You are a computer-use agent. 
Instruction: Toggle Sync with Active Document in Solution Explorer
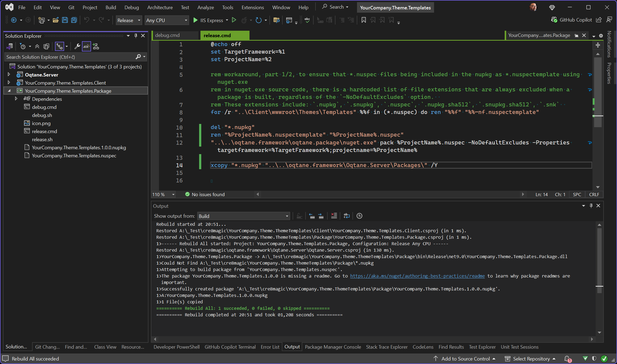click(60, 46)
